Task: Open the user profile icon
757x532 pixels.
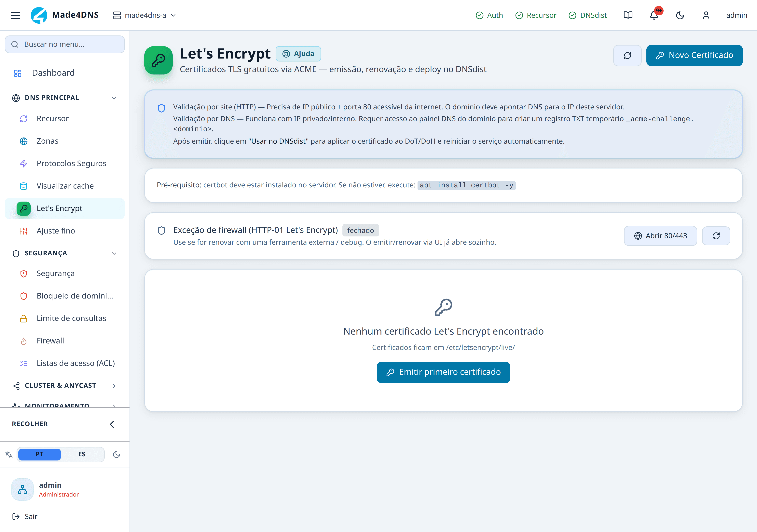Action: pyautogui.click(x=706, y=15)
